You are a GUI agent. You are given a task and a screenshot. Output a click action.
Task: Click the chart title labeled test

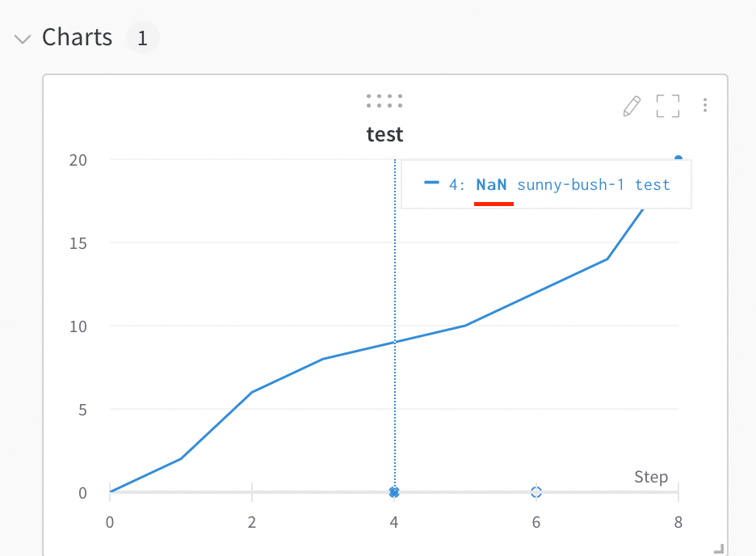[x=384, y=134]
